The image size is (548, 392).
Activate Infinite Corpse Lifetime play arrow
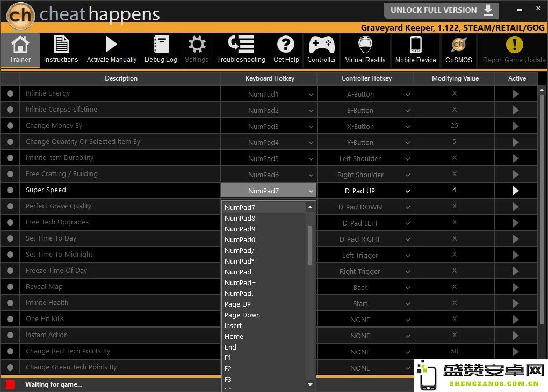click(x=516, y=110)
